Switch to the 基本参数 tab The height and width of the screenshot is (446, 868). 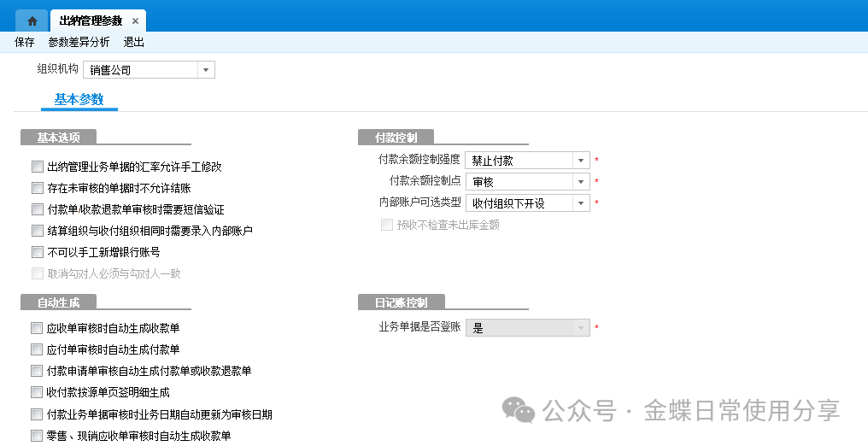[x=79, y=100]
